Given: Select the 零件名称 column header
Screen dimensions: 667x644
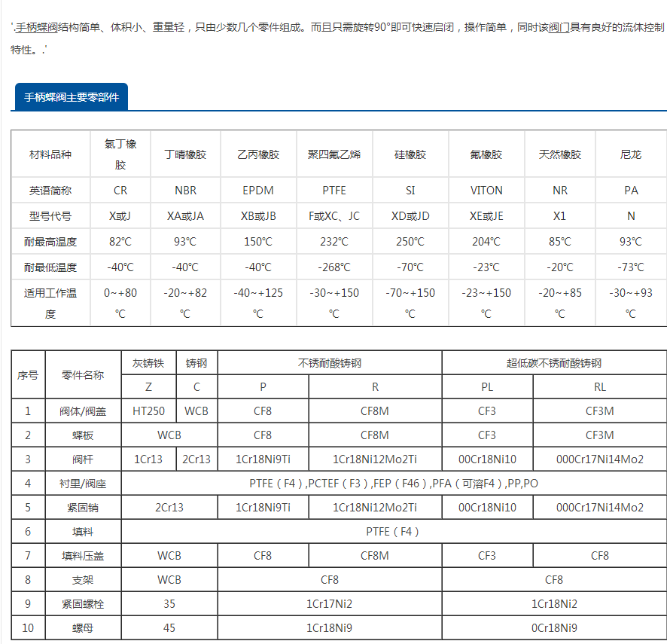Looking at the screenshot, I should (x=83, y=374).
